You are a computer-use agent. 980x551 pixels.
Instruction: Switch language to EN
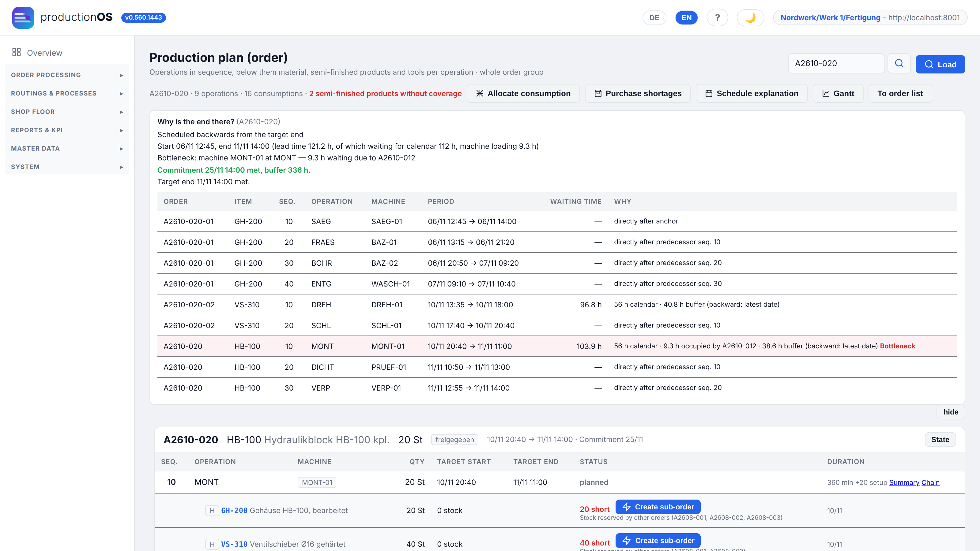(x=686, y=17)
